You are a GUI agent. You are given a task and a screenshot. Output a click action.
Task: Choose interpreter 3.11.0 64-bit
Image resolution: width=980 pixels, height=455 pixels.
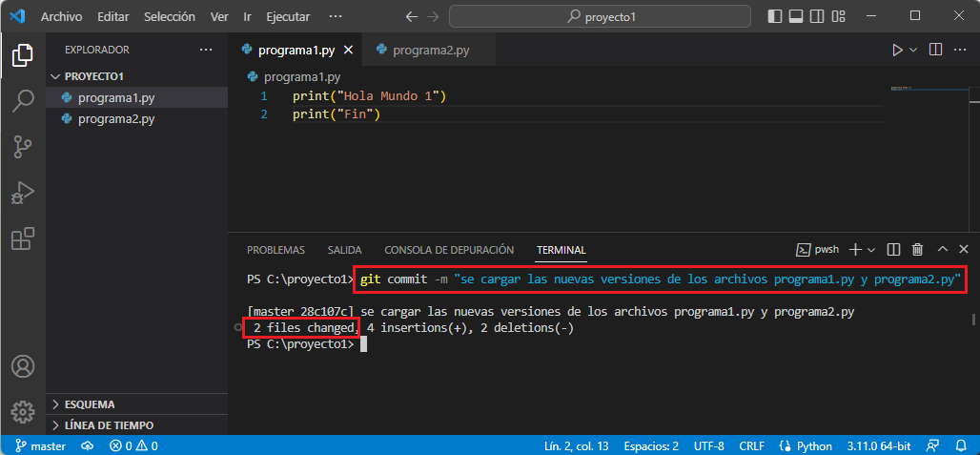click(x=879, y=446)
